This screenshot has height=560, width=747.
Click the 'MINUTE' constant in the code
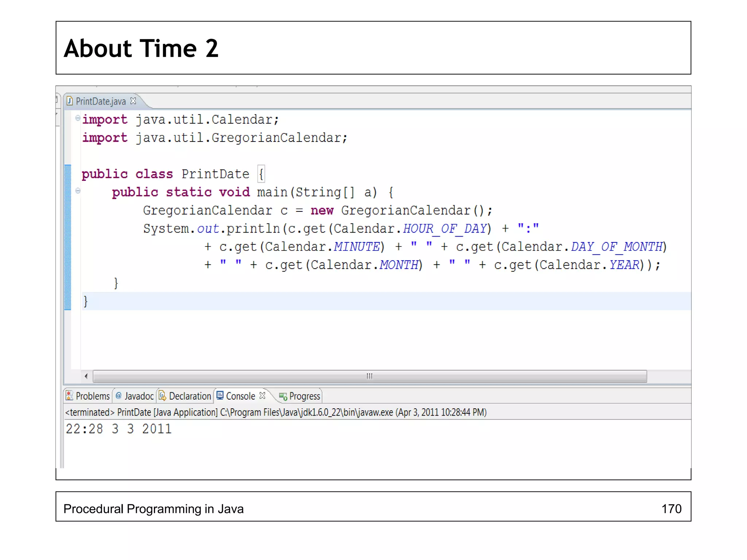(357, 247)
